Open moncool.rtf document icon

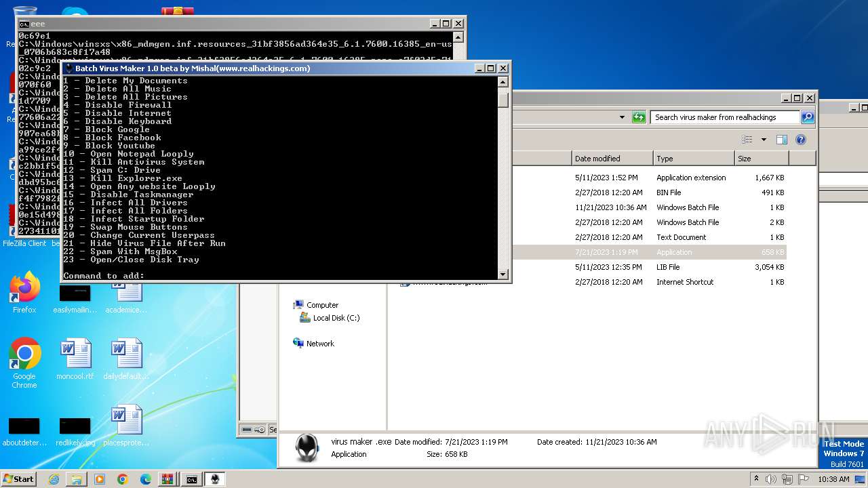pyautogui.click(x=75, y=359)
